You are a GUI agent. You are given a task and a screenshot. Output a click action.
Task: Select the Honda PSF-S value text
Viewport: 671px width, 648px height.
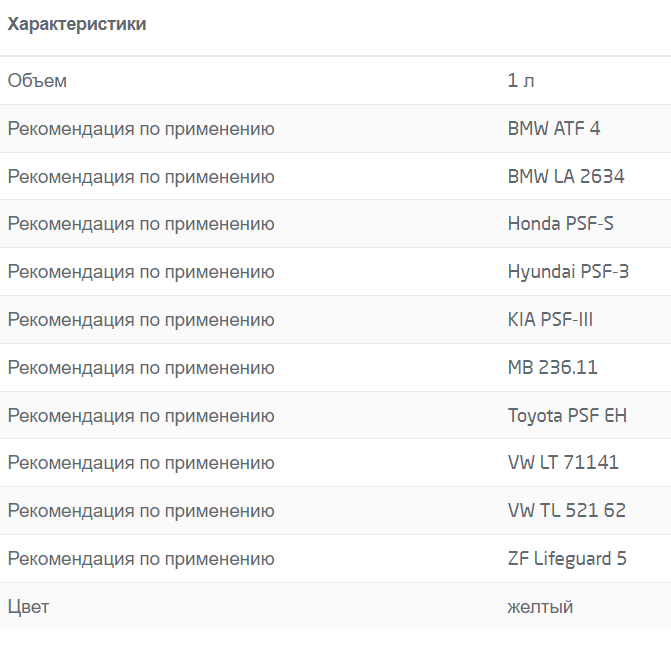point(561,224)
